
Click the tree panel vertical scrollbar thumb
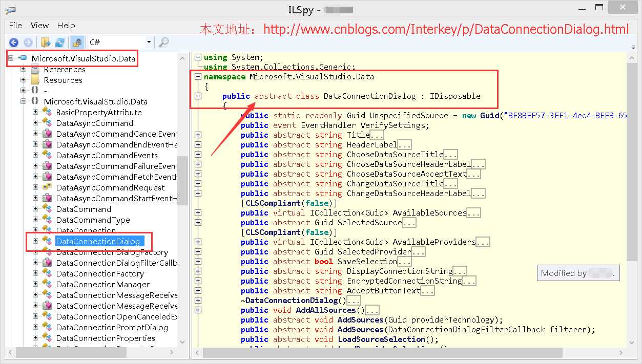click(182, 181)
